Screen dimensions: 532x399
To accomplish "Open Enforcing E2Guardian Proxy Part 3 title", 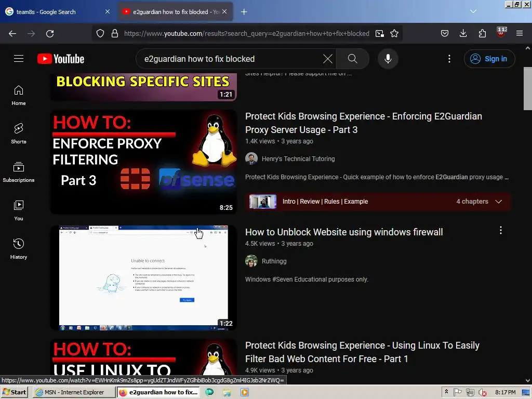I will 363,123.
